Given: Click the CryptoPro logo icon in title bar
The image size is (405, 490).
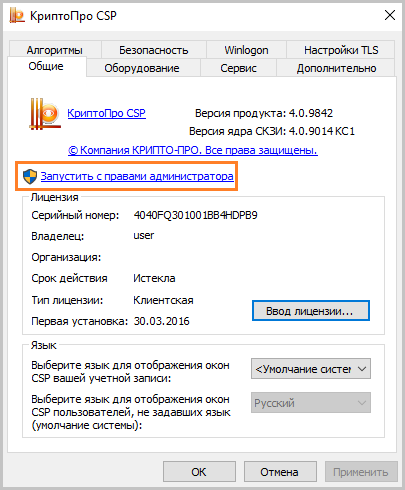Looking at the screenshot, I should point(17,15).
